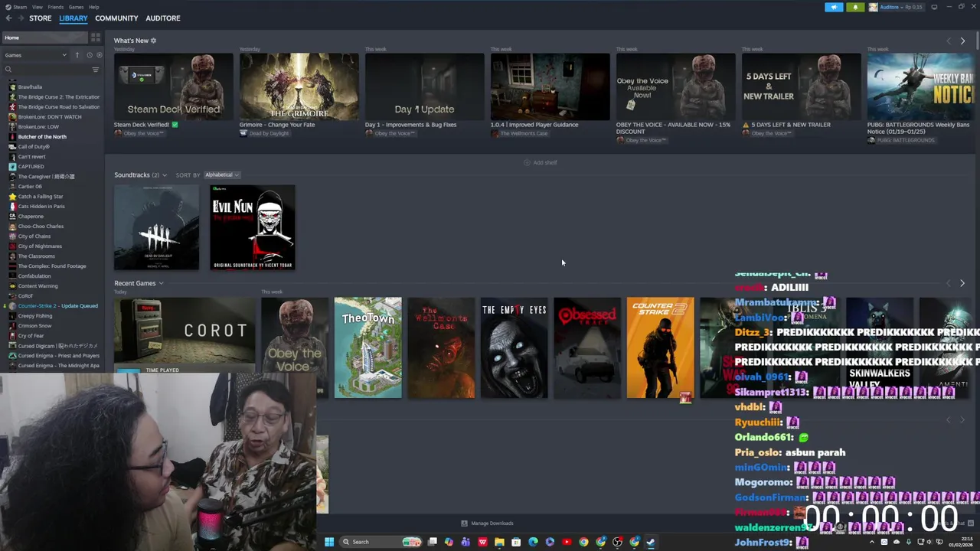This screenshot has width=980, height=551.
Task: Click Add shelf link
Action: click(541, 163)
